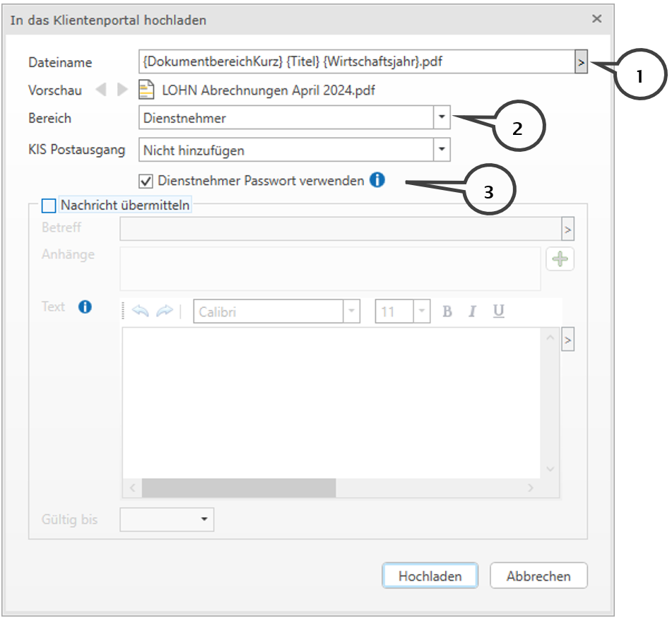The height and width of the screenshot is (618, 672).
Task: Open the Bereich dropdown
Action: [441, 118]
